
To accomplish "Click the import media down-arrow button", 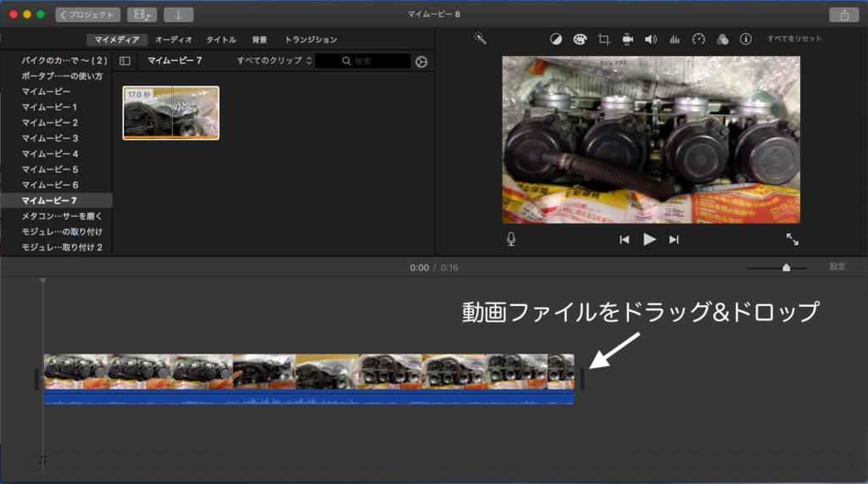I will click(178, 15).
